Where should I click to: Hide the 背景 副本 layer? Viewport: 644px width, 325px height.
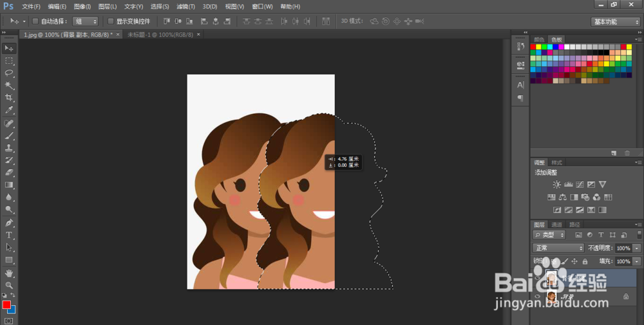tap(537, 278)
